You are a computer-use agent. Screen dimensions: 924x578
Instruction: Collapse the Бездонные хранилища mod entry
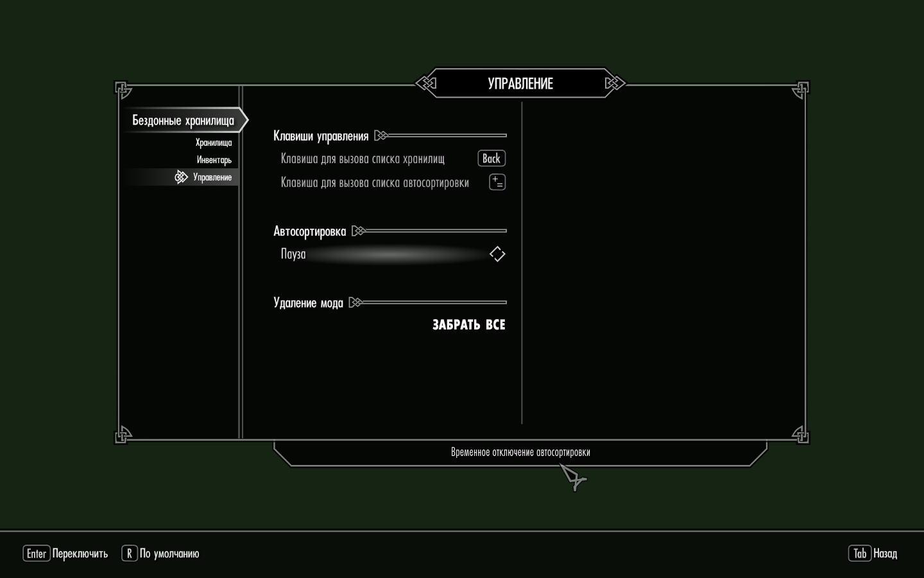[183, 121]
